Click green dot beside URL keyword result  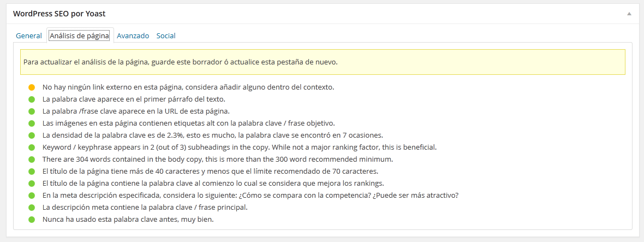click(x=32, y=111)
